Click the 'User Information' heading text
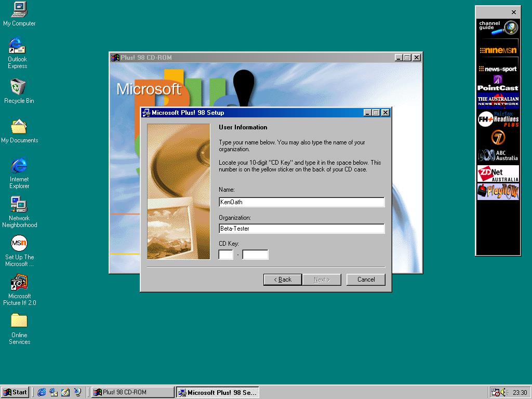Viewport: 532px width, 399px height. pos(243,127)
